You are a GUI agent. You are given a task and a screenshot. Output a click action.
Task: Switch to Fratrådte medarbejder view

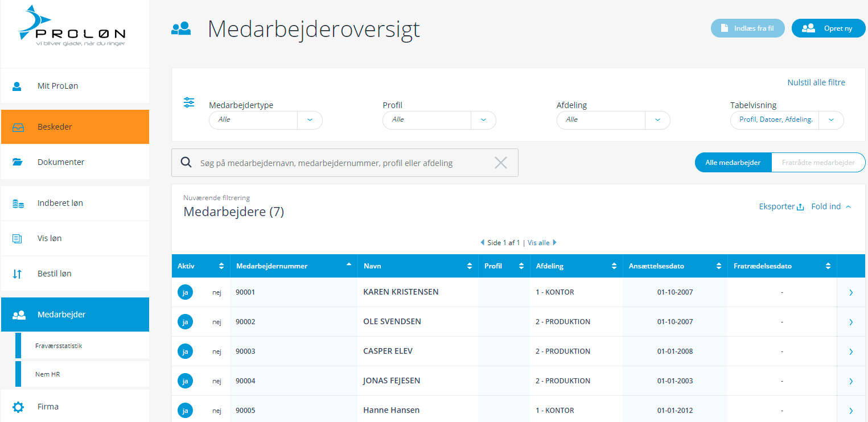tap(818, 163)
